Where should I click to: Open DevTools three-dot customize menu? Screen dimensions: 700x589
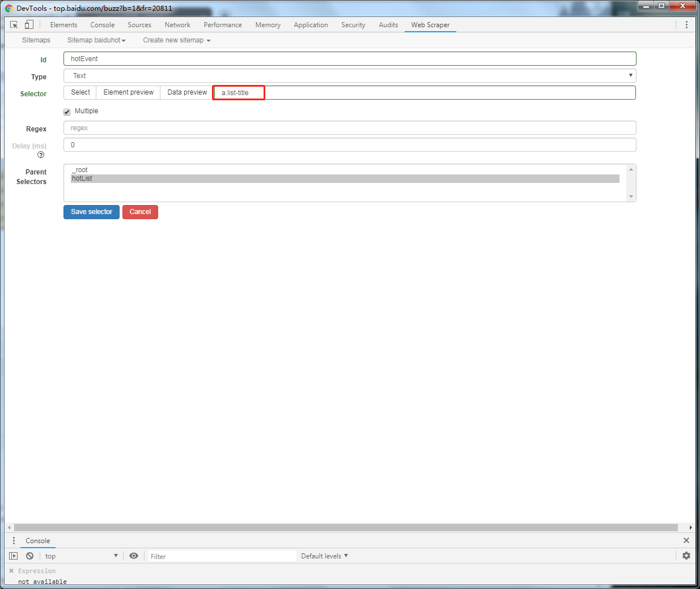pos(686,25)
